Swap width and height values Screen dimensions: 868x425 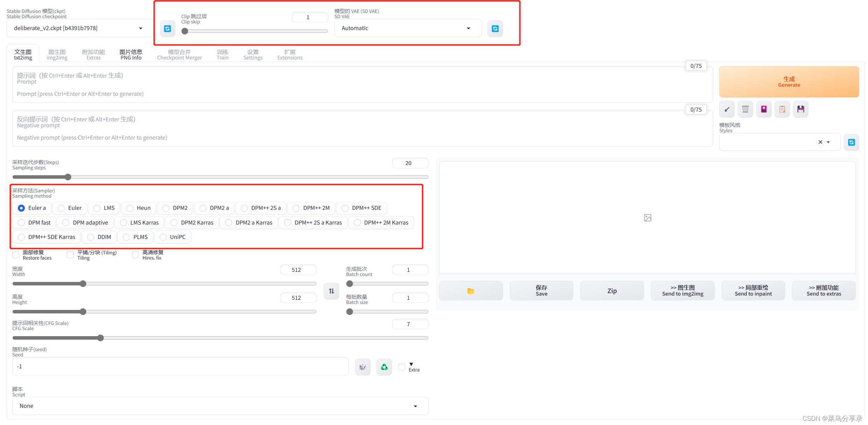[x=331, y=291]
